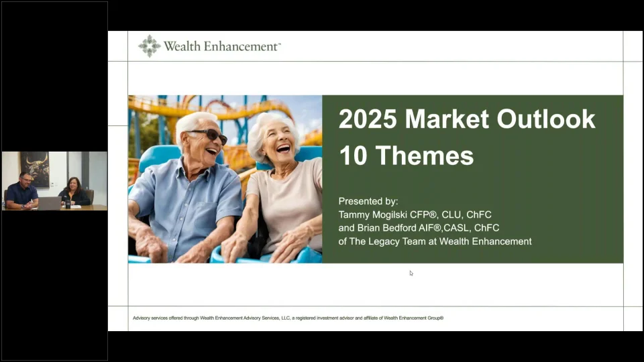Click the roller coaster couple photo

click(x=225, y=179)
